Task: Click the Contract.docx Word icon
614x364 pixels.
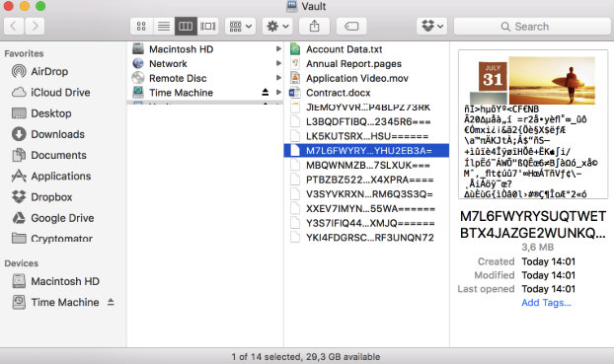Action: [x=294, y=93]
